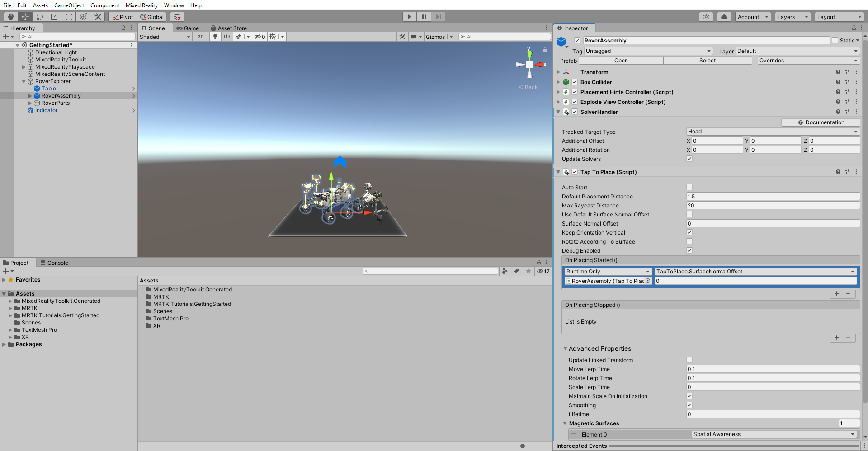The height and width of the screenshot is (451, 868).
Task: Click the Project search by type icon
Action: [x=505, y=271]
